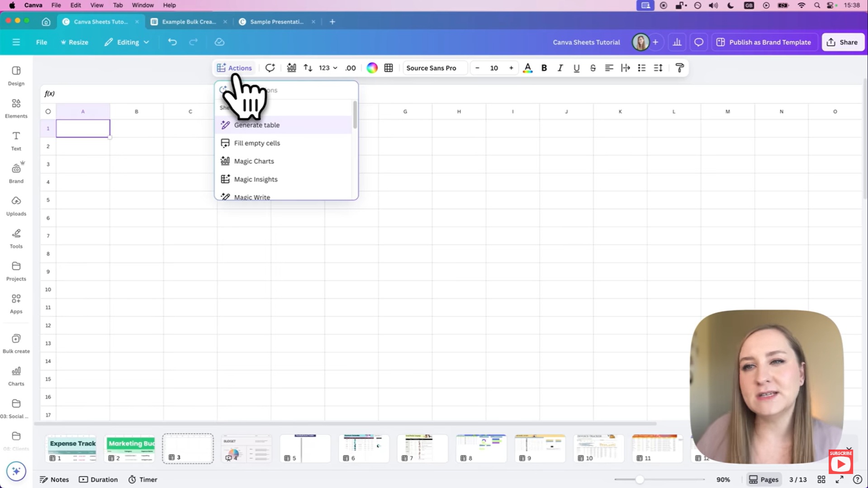
Task: Toggle italic formatting
Action: pyautogui.click(x=560, y=68)
